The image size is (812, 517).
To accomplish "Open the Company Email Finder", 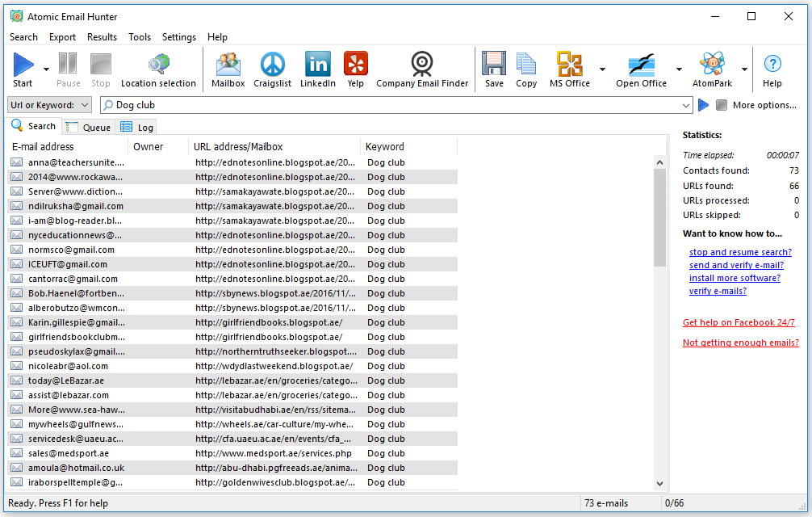I will tap(421, 69).
